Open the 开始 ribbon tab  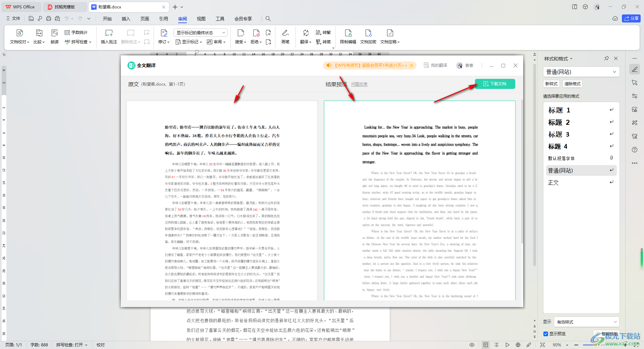click(x=107, y=19)
